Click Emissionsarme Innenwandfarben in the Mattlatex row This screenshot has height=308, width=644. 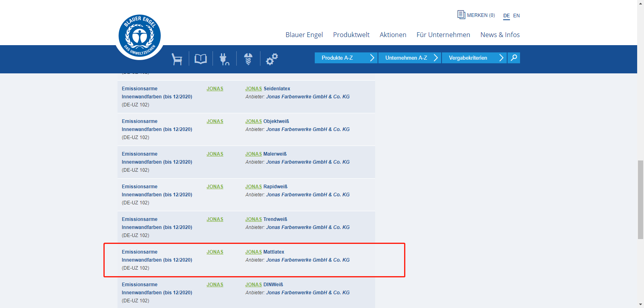point(157,256)
